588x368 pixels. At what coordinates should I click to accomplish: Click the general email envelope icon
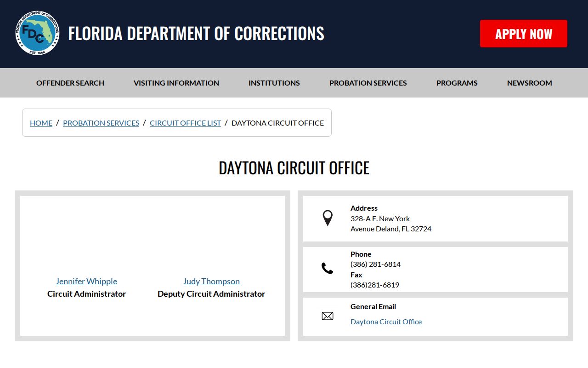pyautogui.click(x=328, y=316)
